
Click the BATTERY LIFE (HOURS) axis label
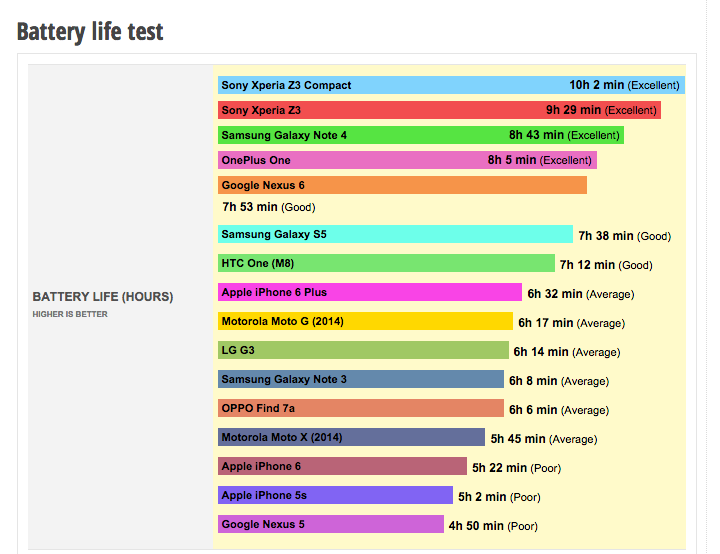pyautogui.click(x=103, y=297)
